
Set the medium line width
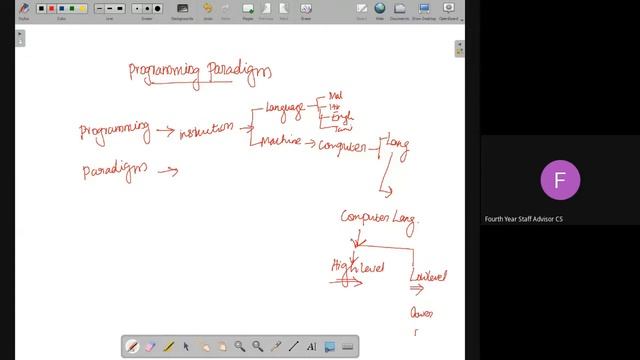tap(109, 8)
